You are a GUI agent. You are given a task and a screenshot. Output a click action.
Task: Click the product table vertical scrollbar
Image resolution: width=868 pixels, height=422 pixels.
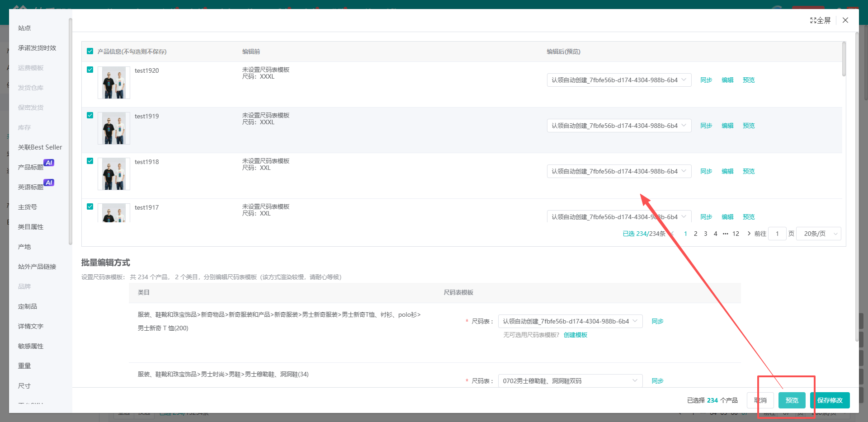click(844, 59)
